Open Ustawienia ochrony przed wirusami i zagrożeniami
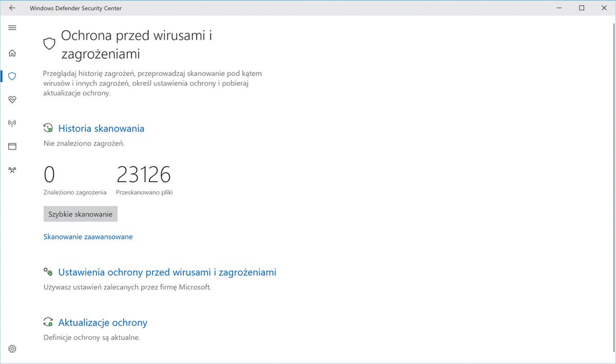The height and width of the screenshot is (364, 616). pos(167,272)
